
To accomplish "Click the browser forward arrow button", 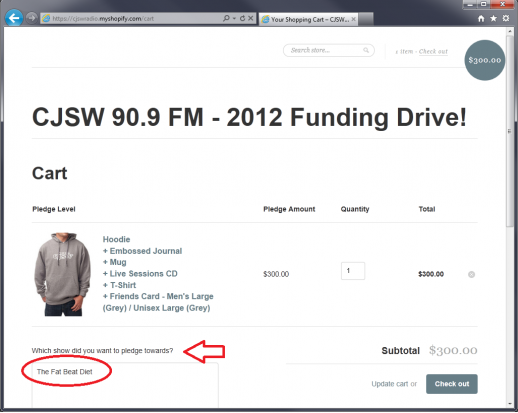I will (32, 18).
